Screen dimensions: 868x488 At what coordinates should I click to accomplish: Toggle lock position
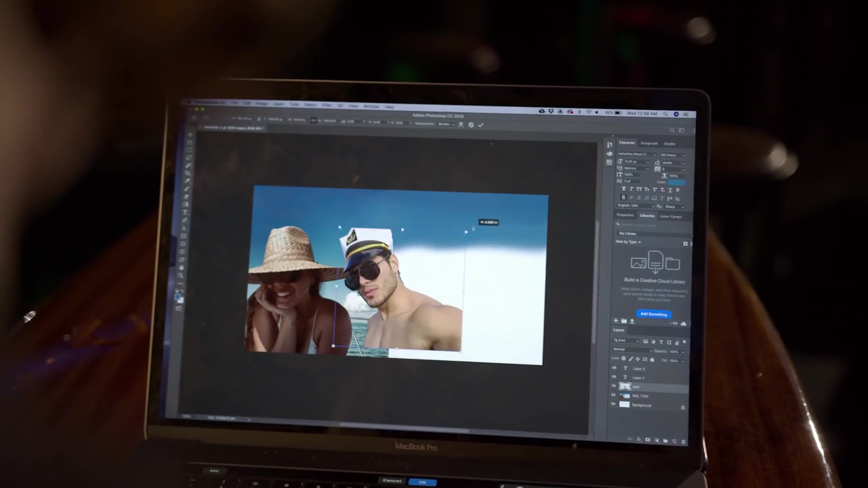point(637,359)
